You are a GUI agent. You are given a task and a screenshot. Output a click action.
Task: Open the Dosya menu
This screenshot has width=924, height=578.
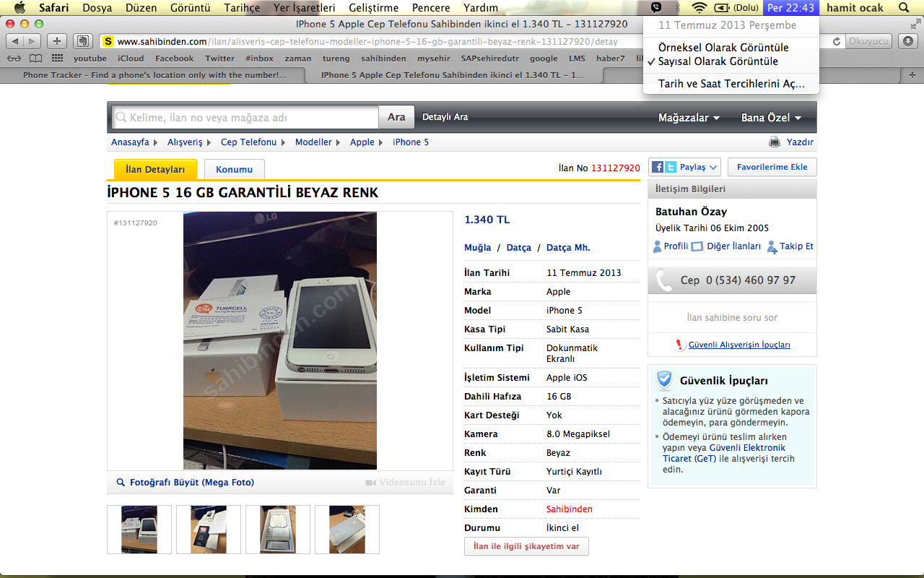tap(97, 8)
